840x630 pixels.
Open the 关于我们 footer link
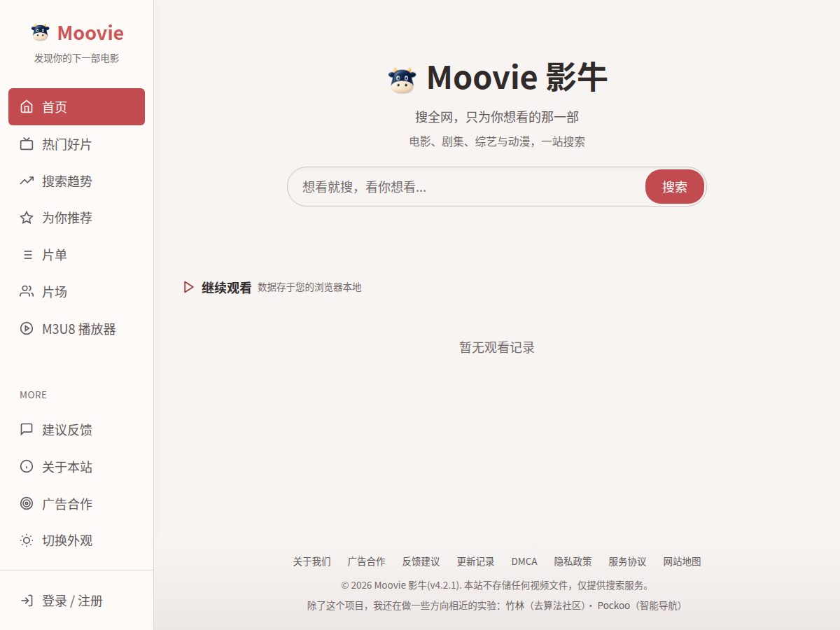pyautogui.click(x=311, y=561)
